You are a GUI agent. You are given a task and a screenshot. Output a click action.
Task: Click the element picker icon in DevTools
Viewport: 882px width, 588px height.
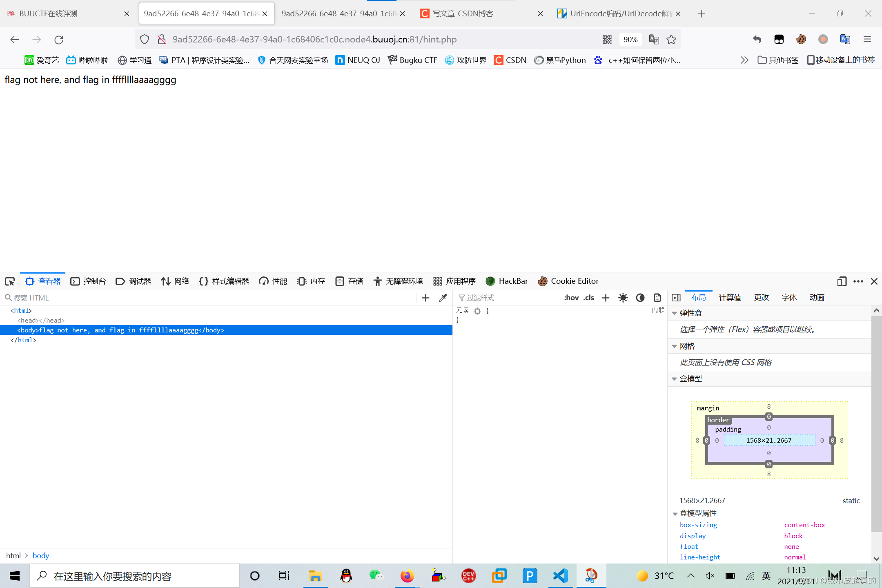pyautogui.click(x=10, y=281)
